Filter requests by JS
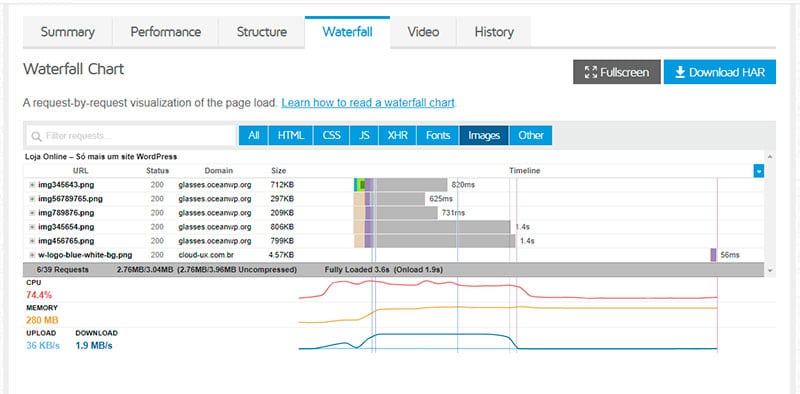Image resolution: width=800 pixels, height=394 pixels. click(364, 136)
